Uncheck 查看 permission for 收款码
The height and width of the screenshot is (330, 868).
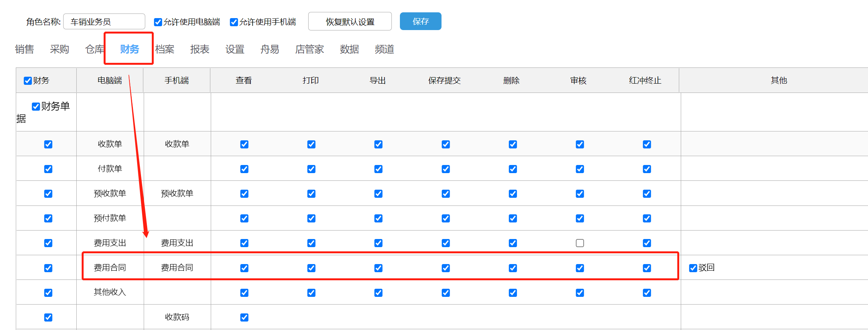click(x=244, y=317)
